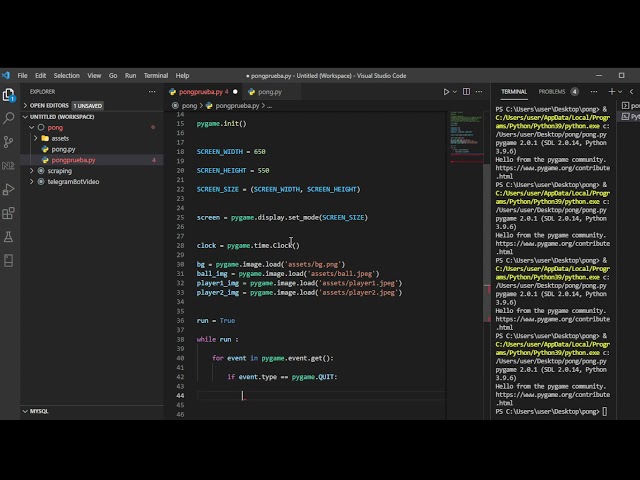Open the Terminal menu
Image resolution: width=640 pixels, height=480 pixels.
click(156, 76)
